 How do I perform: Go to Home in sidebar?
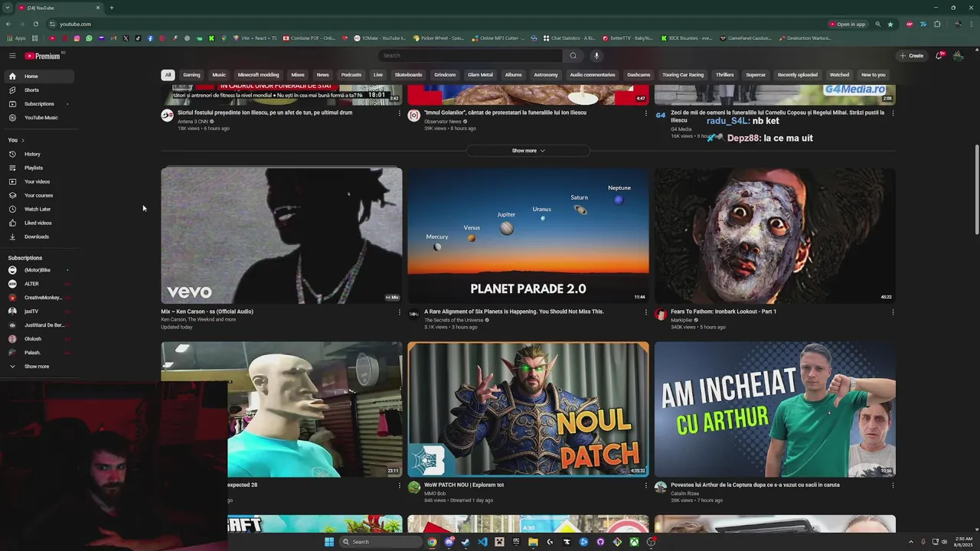point(38,77)
